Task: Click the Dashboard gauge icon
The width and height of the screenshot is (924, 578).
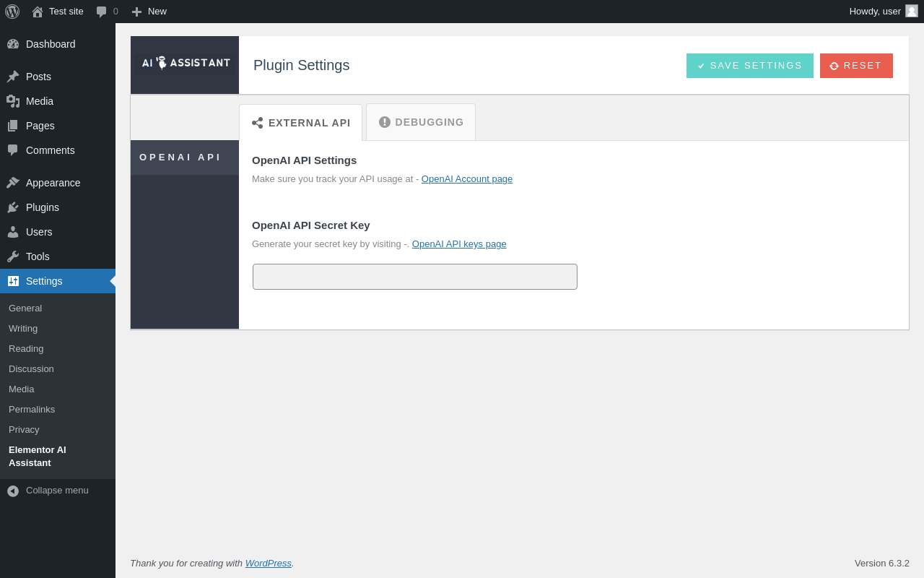Action: [13, 44]
